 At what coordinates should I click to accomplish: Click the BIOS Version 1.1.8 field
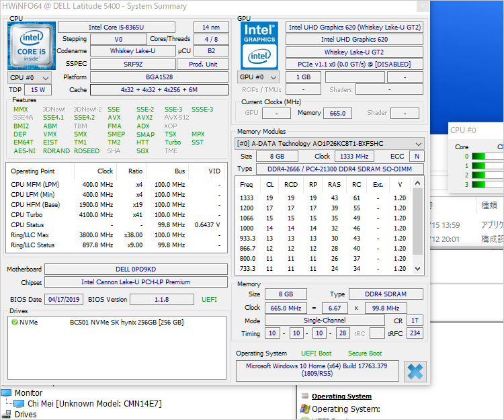pos(162,300)
